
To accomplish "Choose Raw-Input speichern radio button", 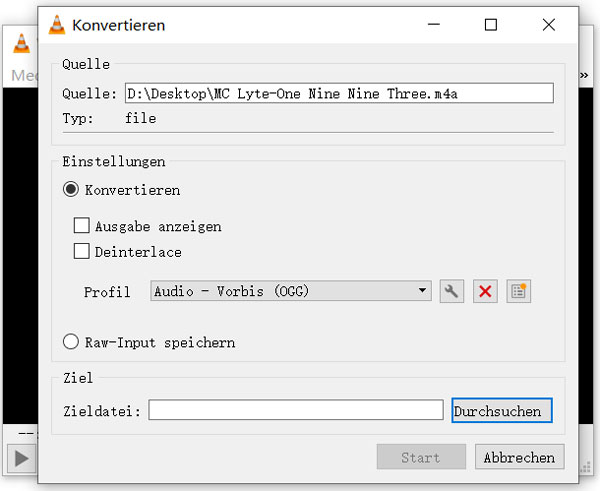I will click(71, 342).
